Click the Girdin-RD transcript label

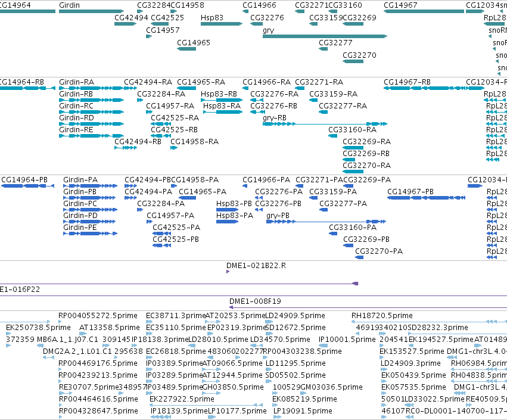tap(76, 118)
